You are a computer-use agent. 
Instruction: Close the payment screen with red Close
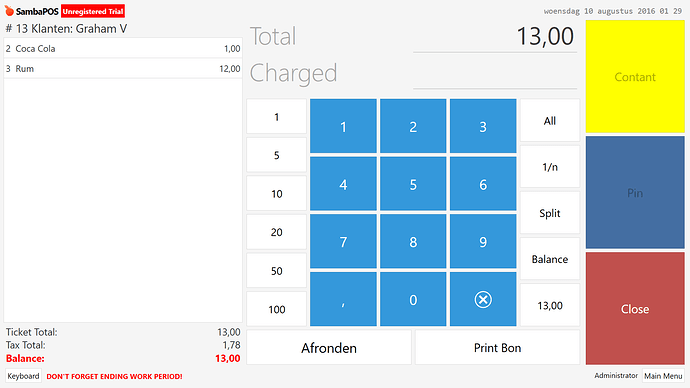pos(635,309)
